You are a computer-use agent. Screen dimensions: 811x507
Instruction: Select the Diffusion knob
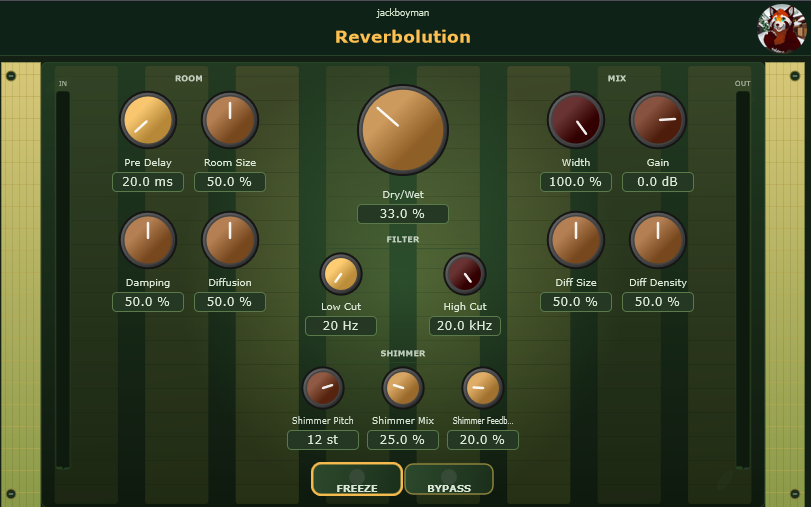(230, 240)
